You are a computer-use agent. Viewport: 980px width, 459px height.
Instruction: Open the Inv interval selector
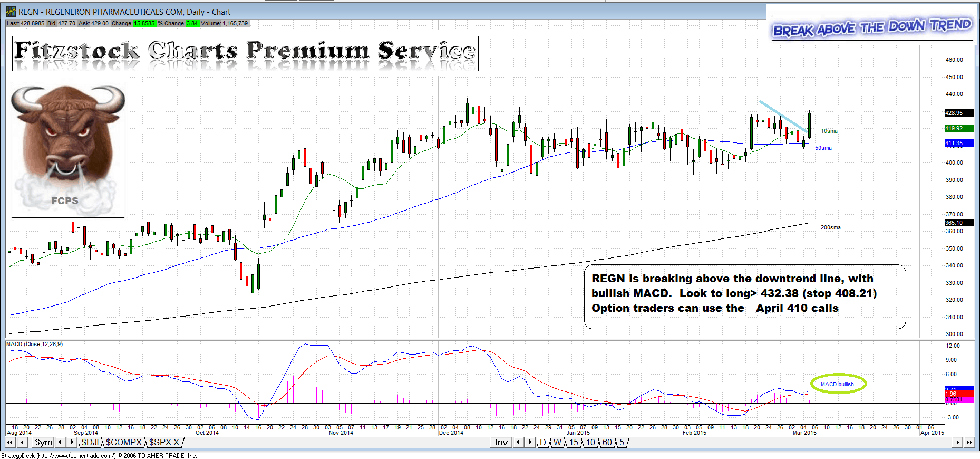click(x=501, y=442)
